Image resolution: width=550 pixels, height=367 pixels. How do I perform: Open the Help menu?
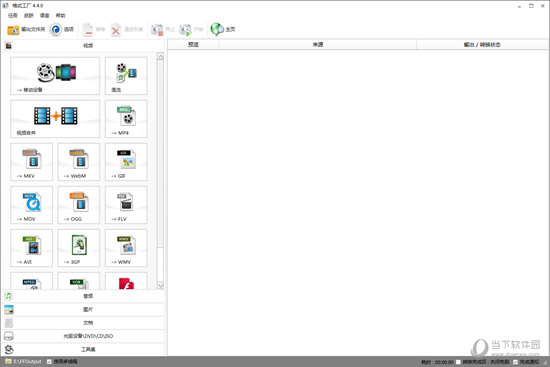60,15
